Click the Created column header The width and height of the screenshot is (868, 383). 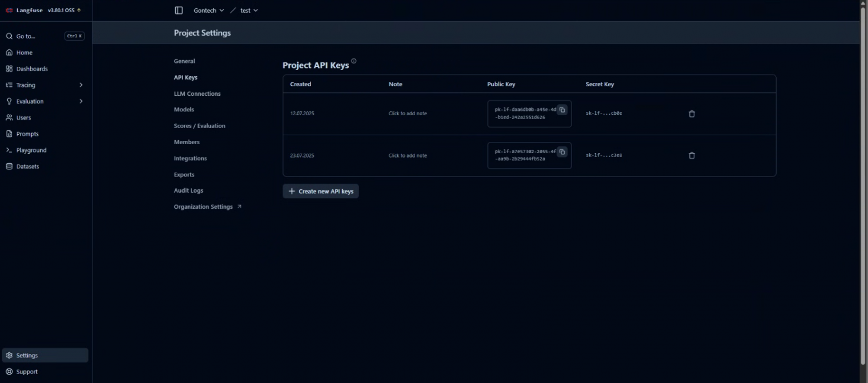(300, 84)
